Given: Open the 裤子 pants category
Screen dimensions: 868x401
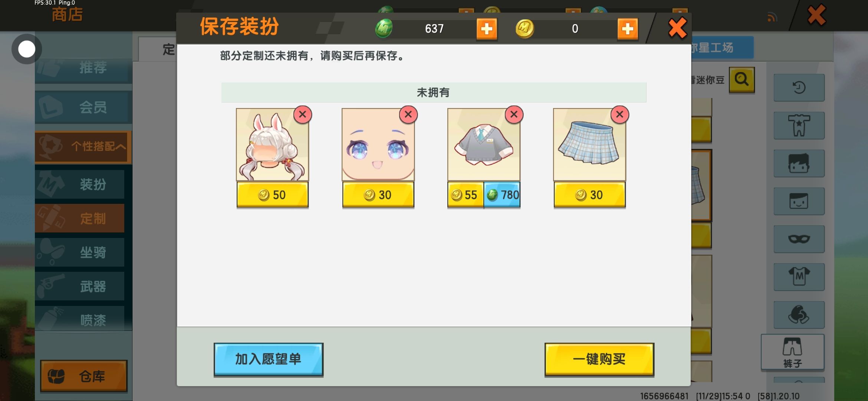Looking at the screenshot, I should (793, 352).
